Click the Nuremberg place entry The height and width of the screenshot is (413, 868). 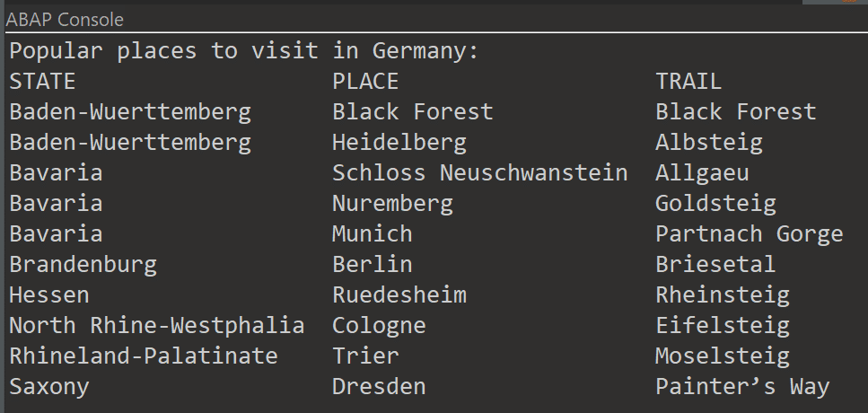392,203
